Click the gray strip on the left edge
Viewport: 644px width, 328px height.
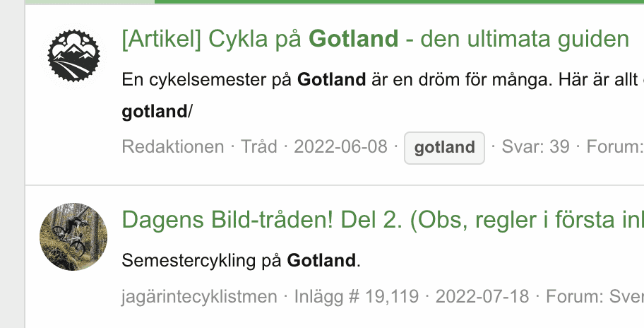point(12,164)
